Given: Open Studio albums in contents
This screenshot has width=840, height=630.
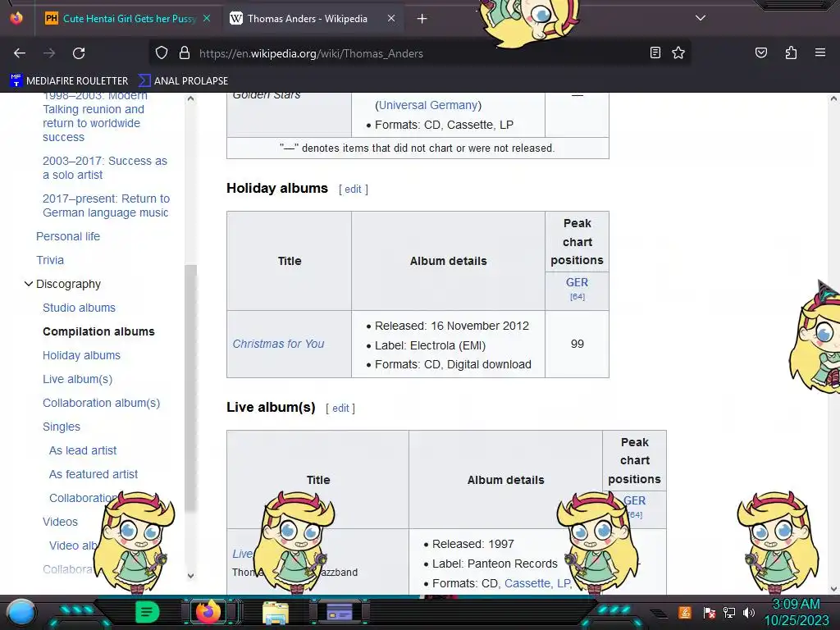Looking at the screenshot, I should pyautogui.click(x=79, y=308).
